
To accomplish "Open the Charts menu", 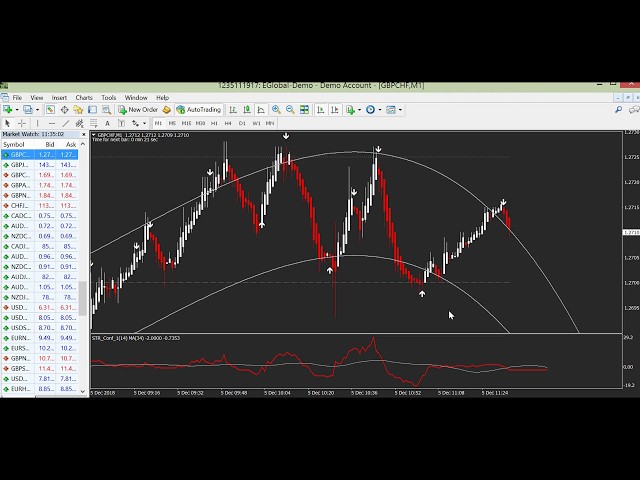I will pos(84,98).
